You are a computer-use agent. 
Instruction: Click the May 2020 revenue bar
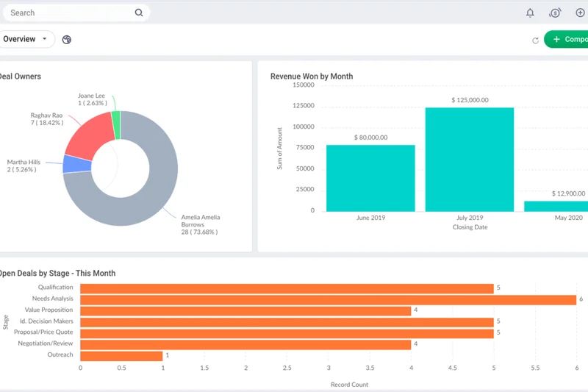click(x=556, y=206)
